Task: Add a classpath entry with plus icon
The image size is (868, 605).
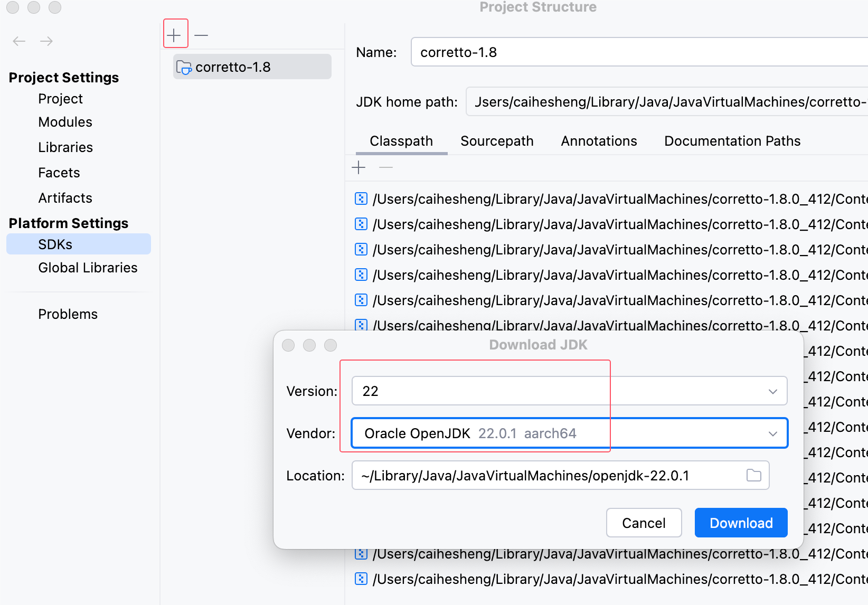Action: 358,167
